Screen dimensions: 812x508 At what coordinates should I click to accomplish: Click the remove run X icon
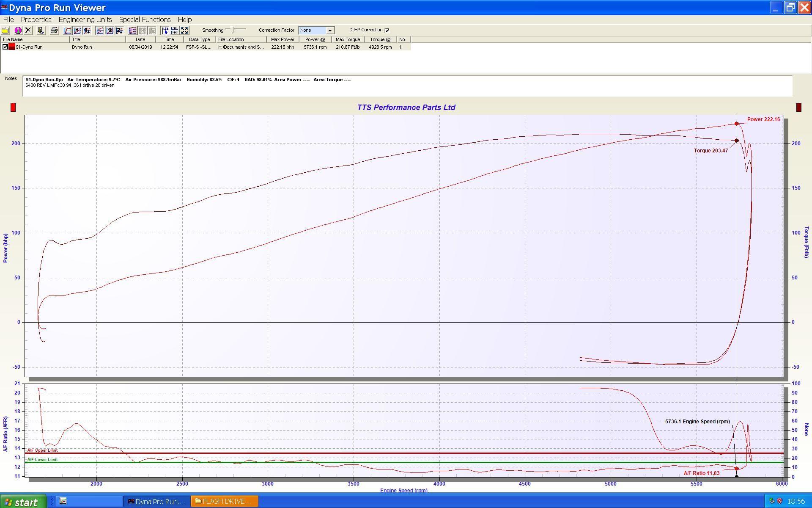pos(28,30)
